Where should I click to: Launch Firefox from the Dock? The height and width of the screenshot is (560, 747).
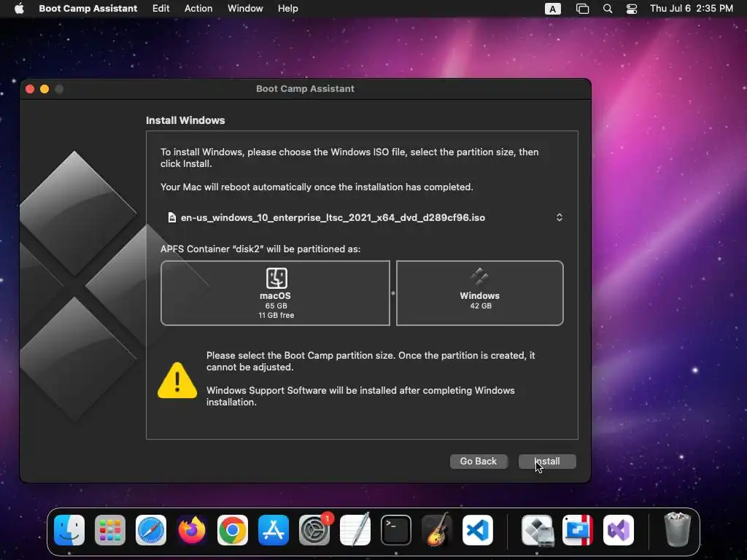pyautogui.click(x=192, y=530)
